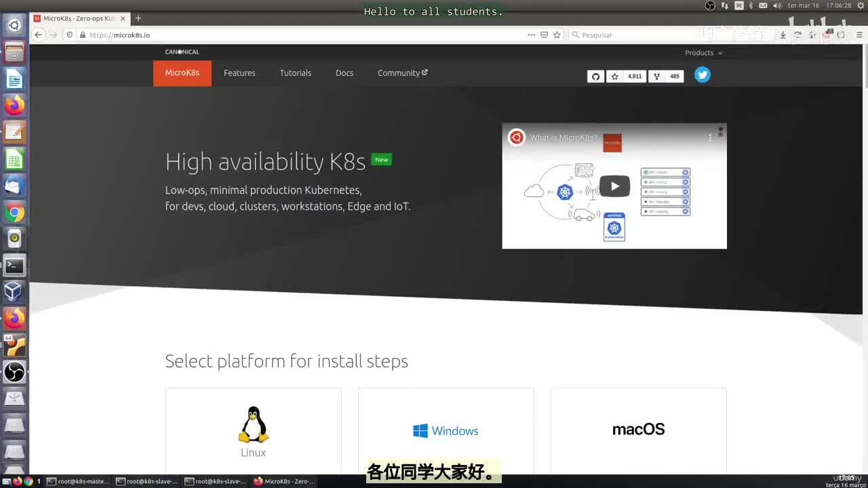The height and width of the screenshot is (488, 868).
Task: Select the MicroK8s - Zero-ops browser tab
Action: coord(79,18)
